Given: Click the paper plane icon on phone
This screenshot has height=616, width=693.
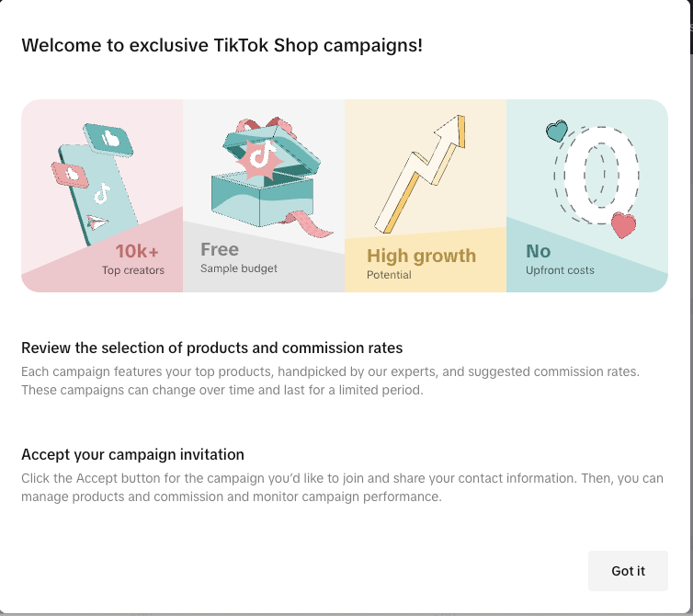Looking at the screenshot, I should pyautogui.click(x=97, y=222).
